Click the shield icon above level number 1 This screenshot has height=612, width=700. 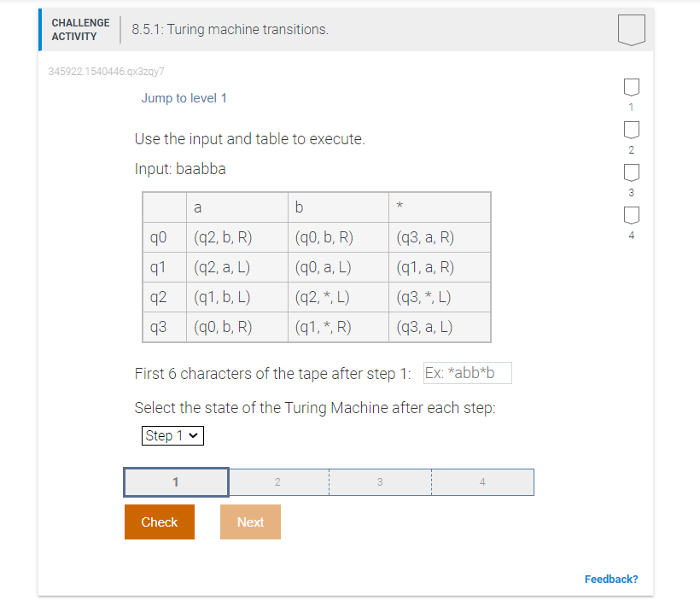click(x=631, y=86)
